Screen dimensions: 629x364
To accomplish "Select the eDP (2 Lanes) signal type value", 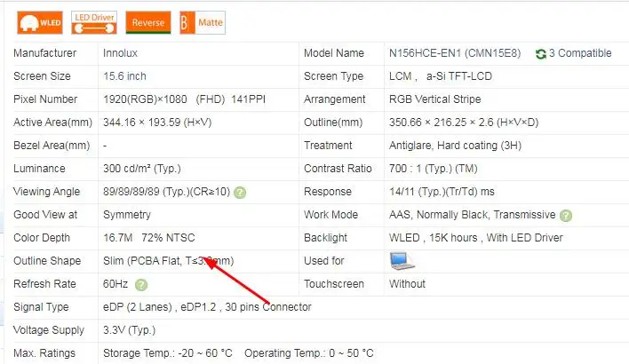I will pyautogui.click(x=207, y=307).
